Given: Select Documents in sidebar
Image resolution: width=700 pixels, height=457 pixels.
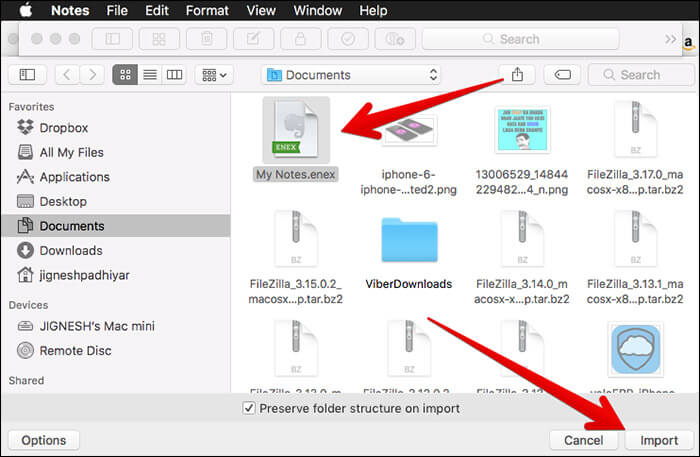Looking at the screenshot, I should click(x=116, y=226).
